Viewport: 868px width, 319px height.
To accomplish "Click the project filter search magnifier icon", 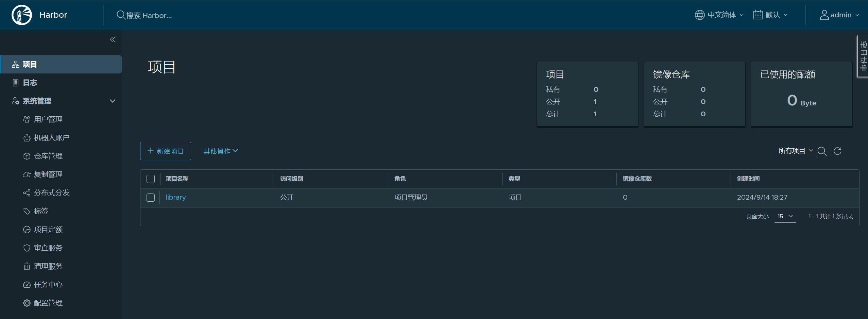I will [x=822, y=151].
